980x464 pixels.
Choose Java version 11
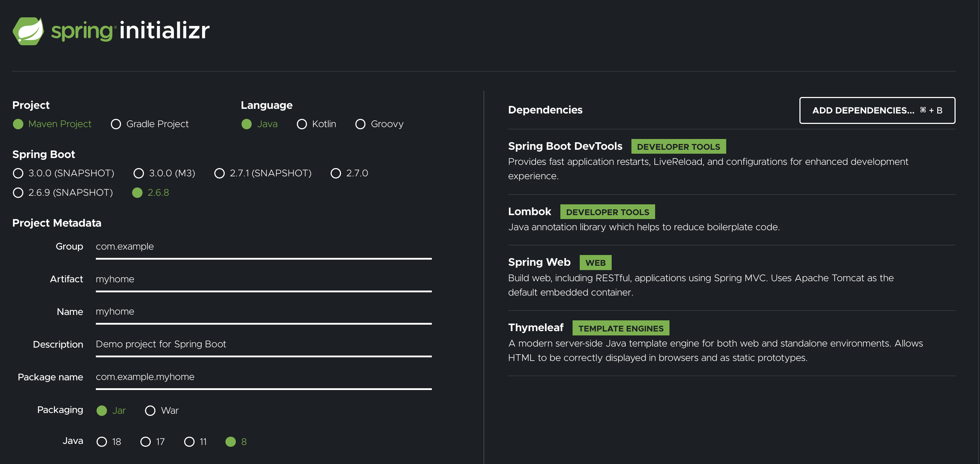190,441
